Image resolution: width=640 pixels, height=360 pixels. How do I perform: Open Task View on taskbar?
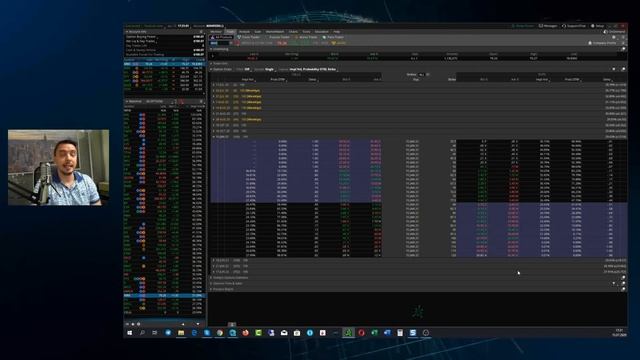[155, 333]
